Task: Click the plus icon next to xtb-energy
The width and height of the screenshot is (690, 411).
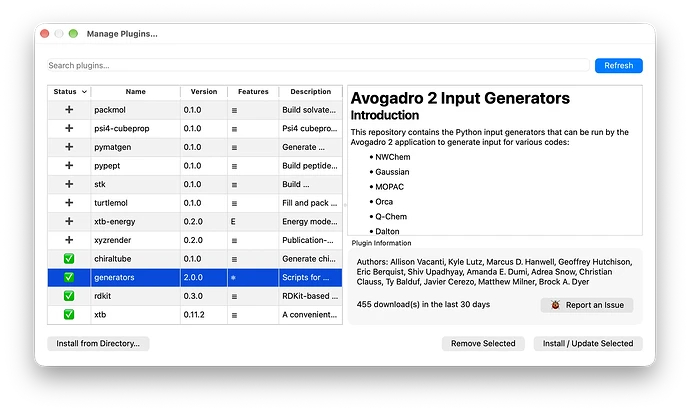Action: 69,221
